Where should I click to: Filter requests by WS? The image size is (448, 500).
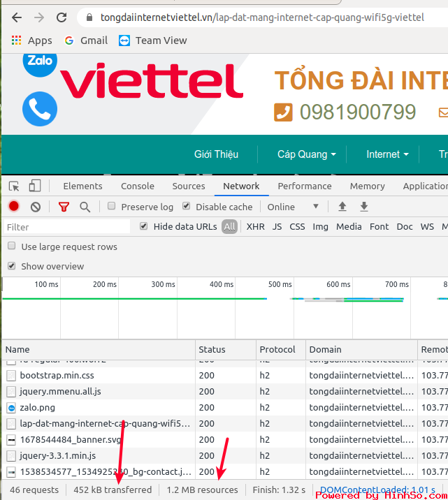[427, 226]
